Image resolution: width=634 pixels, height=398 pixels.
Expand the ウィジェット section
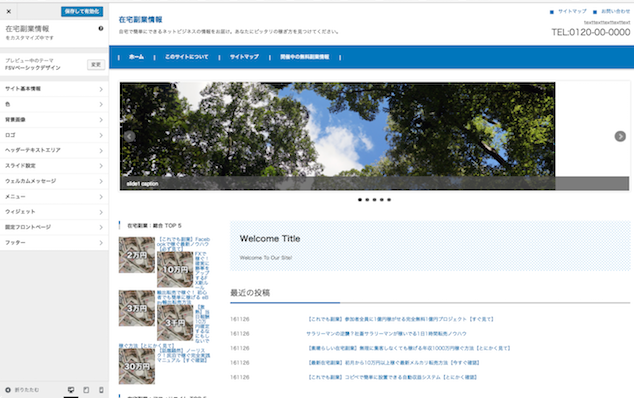point(54,212)
